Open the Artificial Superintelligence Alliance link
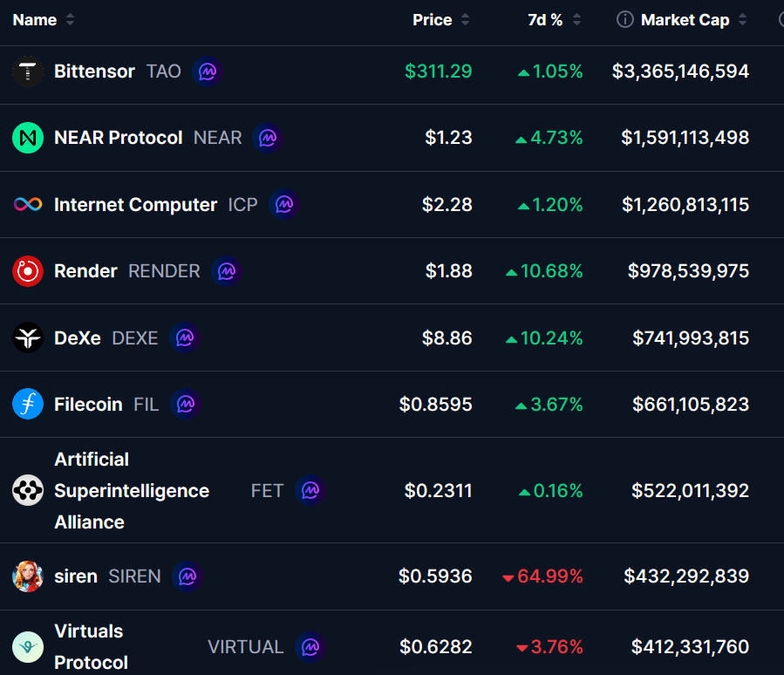Image resolution: width=784 pixels, height=675 pixels. (x=131, y=491)
